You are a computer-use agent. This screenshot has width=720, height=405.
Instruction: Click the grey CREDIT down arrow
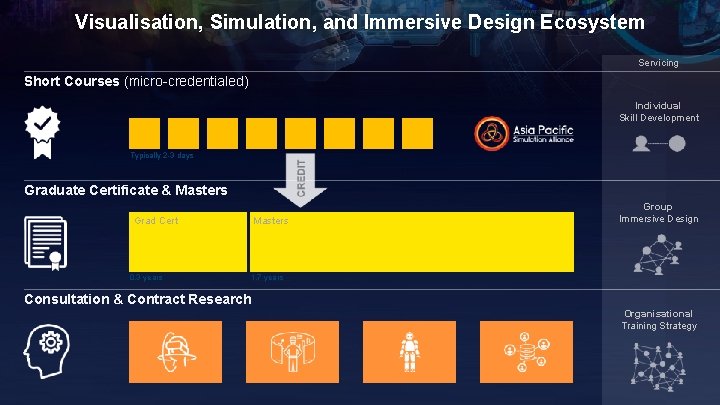(x=300, y=180)
